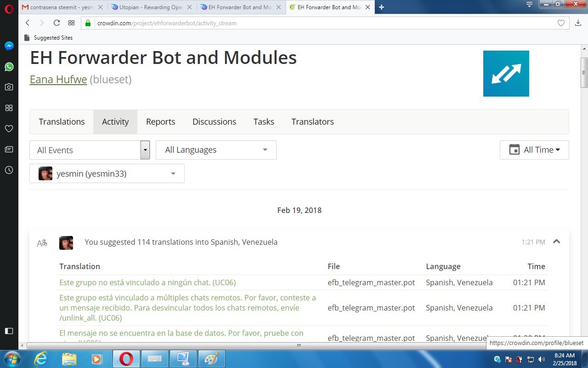The image size is (588, 368).
Task: Open translation 'Este grupo no está vinculado a ningún chat'
Action: coord(147,282)
